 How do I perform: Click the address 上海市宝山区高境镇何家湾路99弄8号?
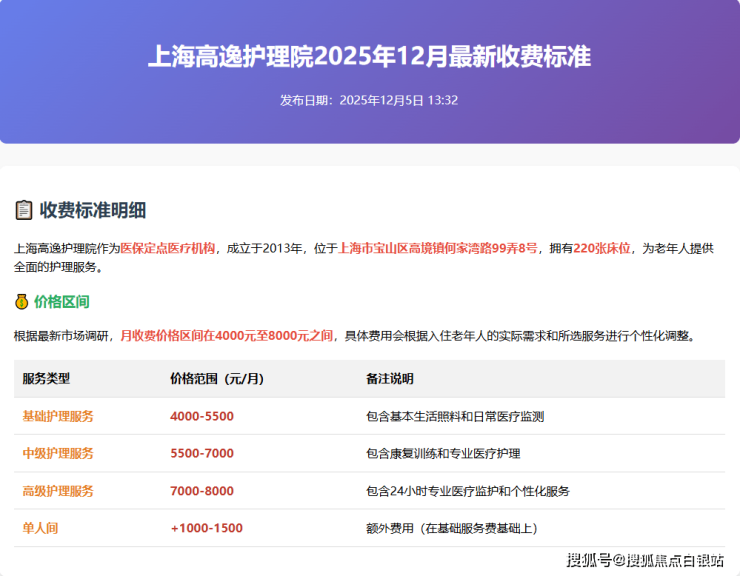coord(438,248)
